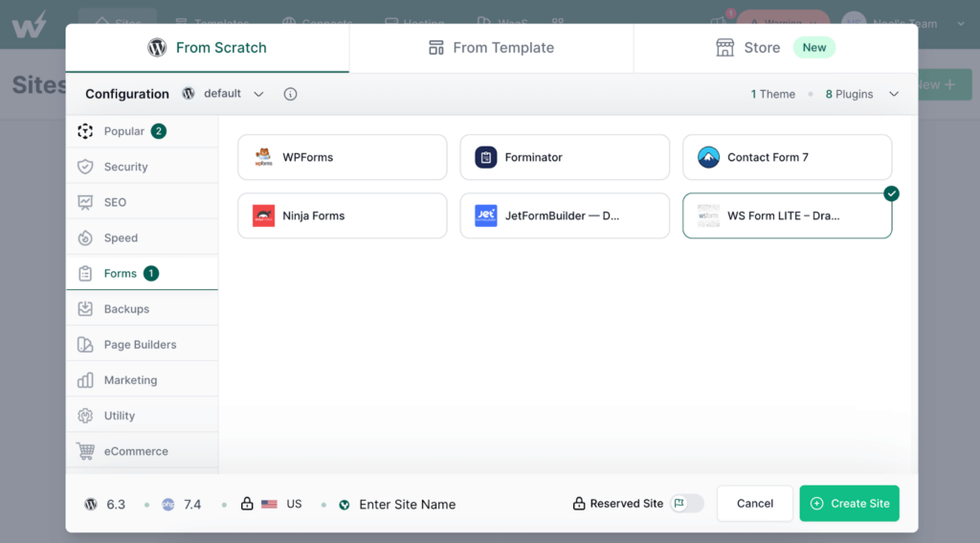980x543 pixels.
Task: Click the Backups category label
Action: click(126, 309)
